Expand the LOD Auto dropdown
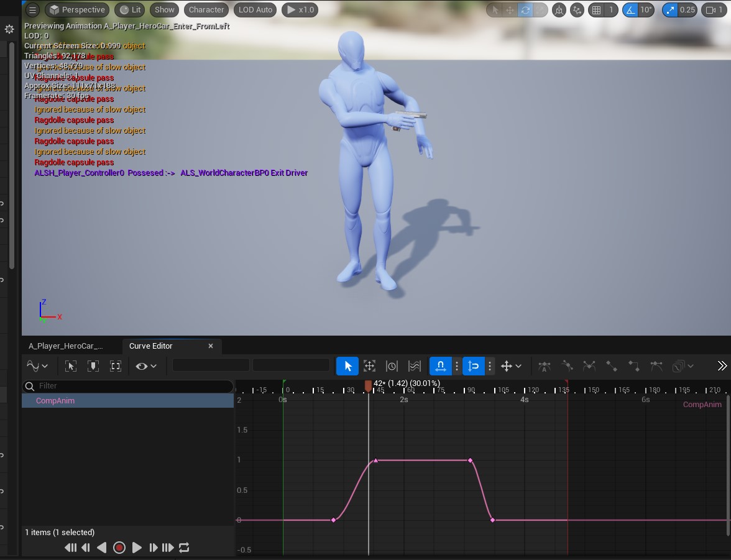Viewport: 731px width, 560px height. 255,10
